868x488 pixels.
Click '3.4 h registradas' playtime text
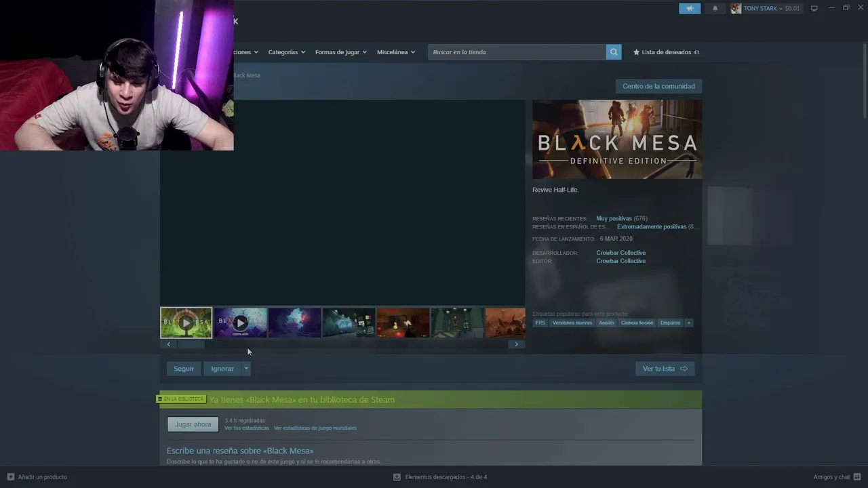(x=245, y=421)
